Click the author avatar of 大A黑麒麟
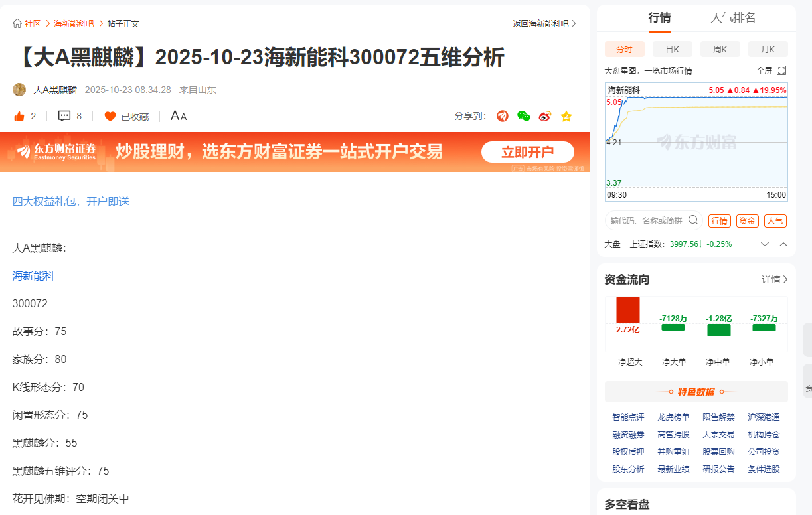 tap(19, 90)
